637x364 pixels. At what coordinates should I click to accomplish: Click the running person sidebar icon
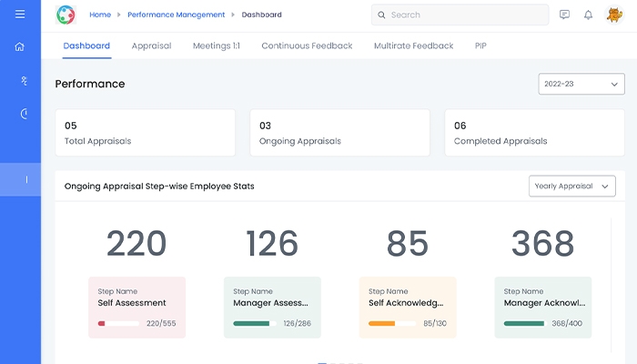point(23,80)
